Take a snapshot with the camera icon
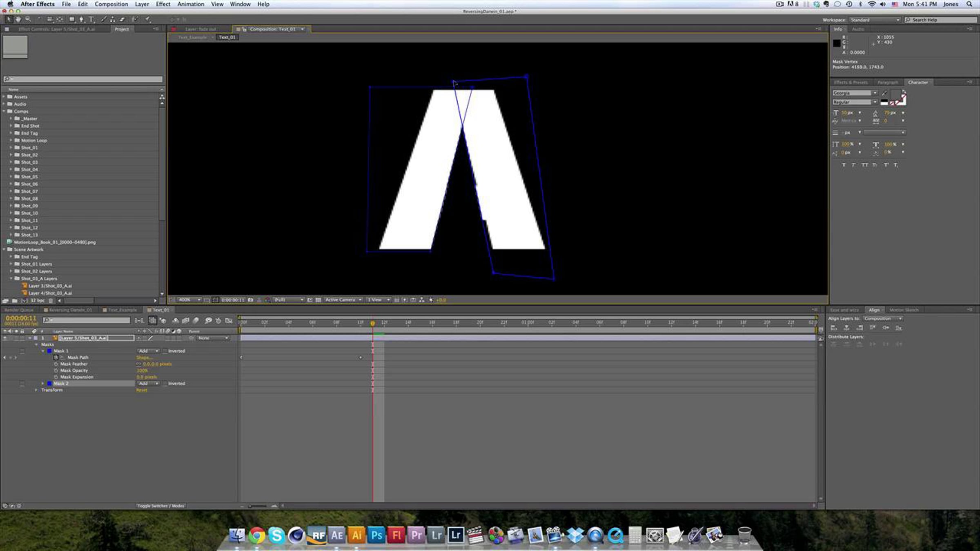980x551 pixels. (250, 300)
